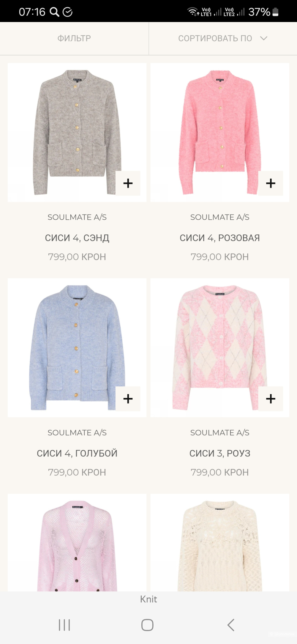
Task: Open the СИСИ 3, РОУЗ product title
Action: click(x=220, y=453)
